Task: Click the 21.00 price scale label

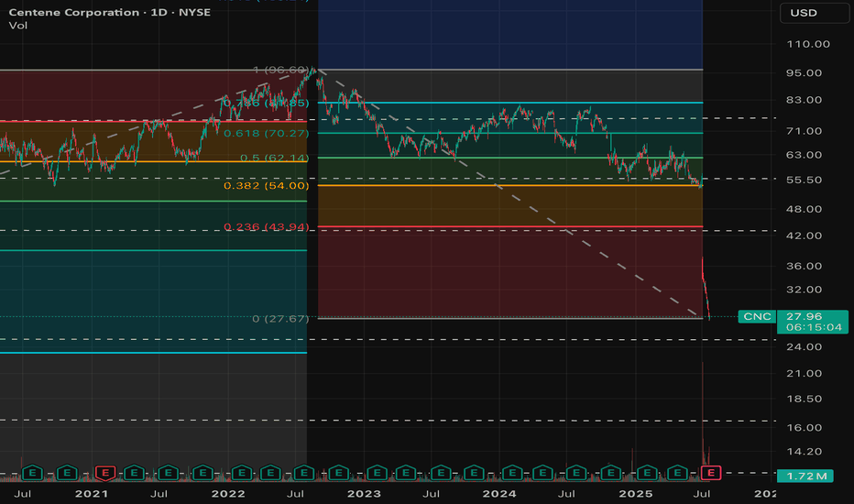Action: tap(804, 374)
